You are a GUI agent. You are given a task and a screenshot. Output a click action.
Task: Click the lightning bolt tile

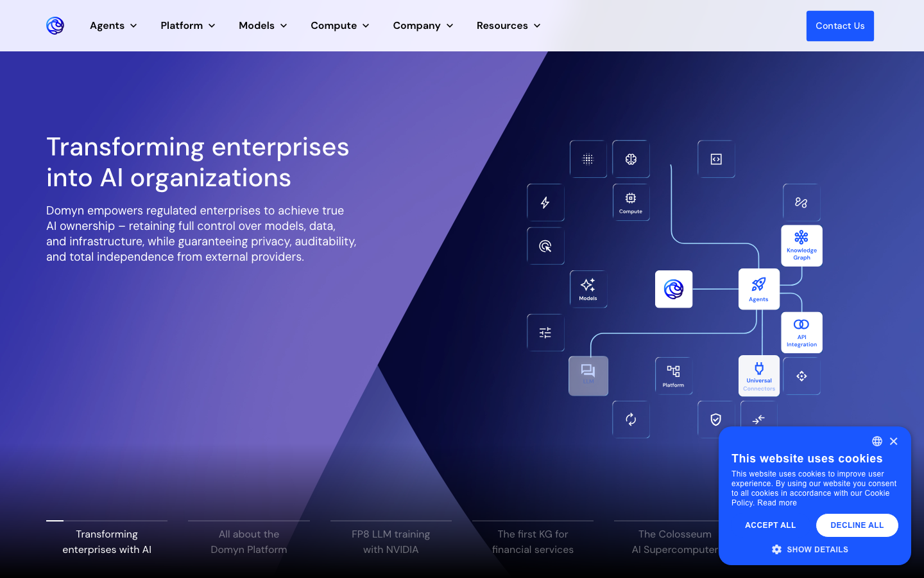point(545,202)
